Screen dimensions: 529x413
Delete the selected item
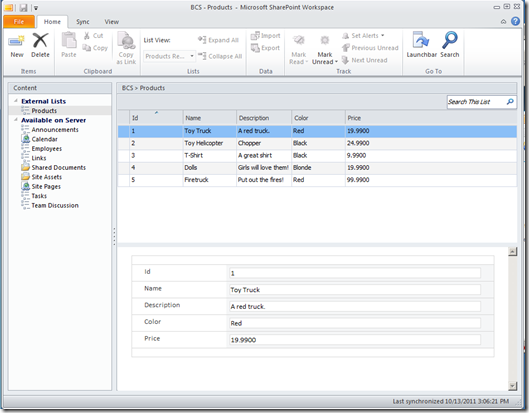40,45
